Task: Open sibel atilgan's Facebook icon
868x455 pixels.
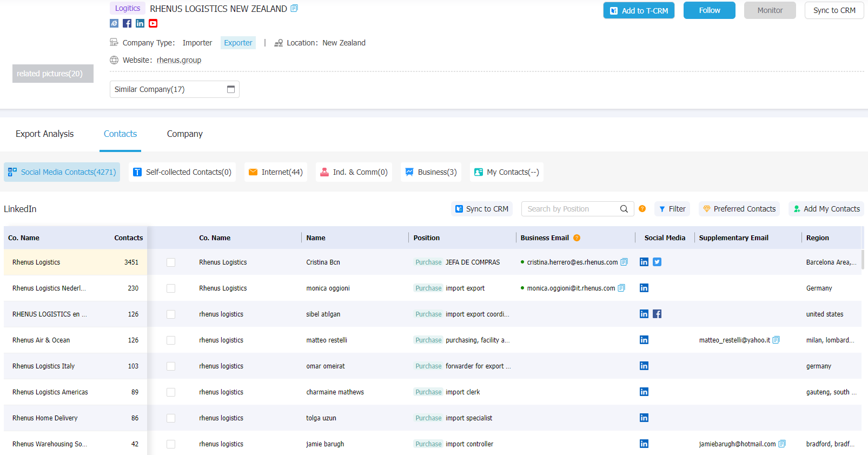Action: pos(657,314)
